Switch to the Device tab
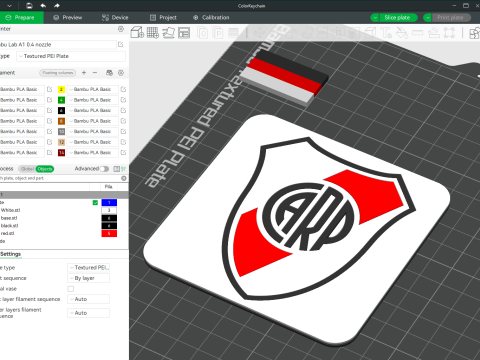480x360 pixels. (115, 18)
